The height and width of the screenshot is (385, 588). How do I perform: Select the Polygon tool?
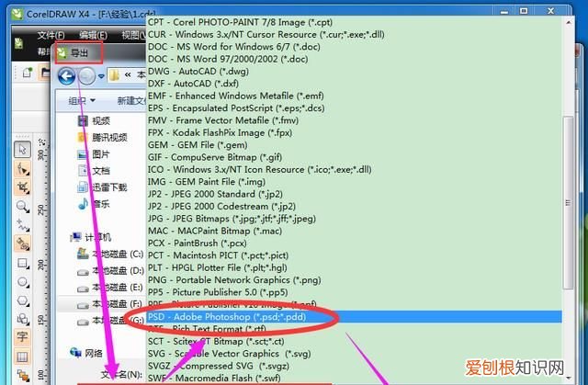click(x=22, y=300)
